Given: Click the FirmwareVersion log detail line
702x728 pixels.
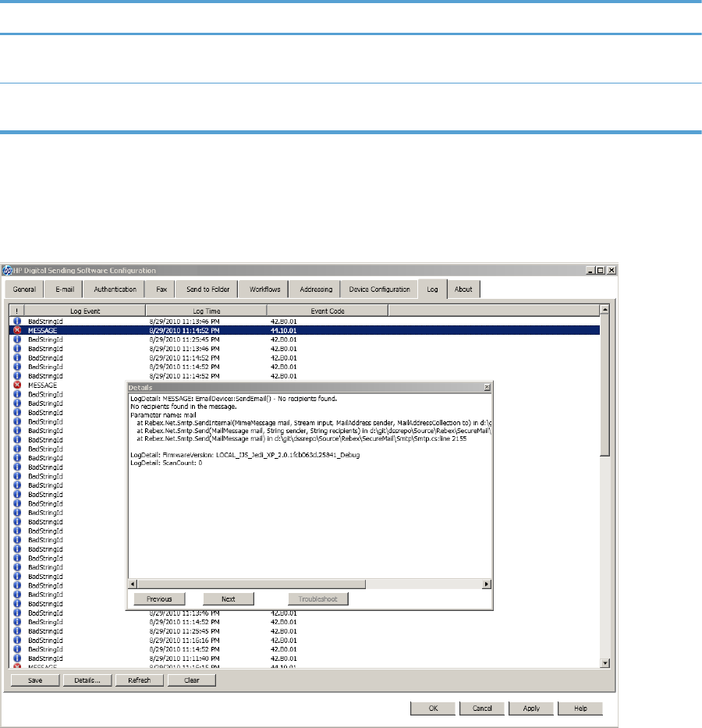Looking at the screenshot, I should [245, 455].
